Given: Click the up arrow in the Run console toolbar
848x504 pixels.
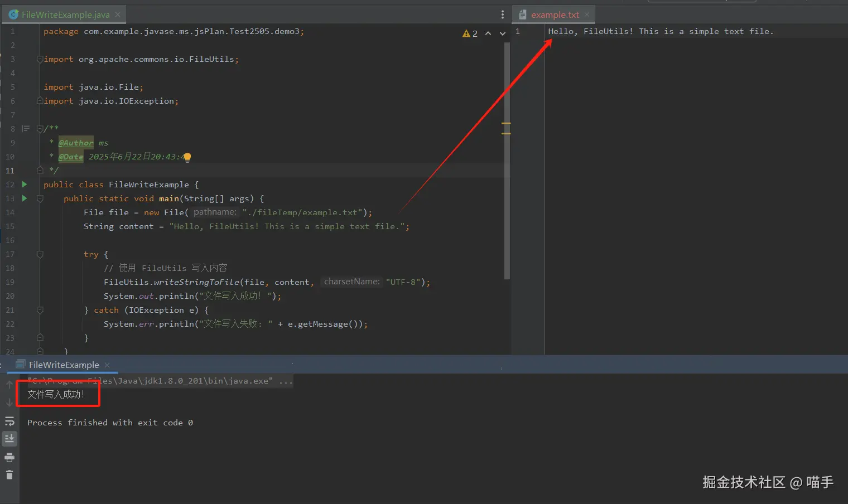Looking at the screenshot, I should tap(9, 385).
